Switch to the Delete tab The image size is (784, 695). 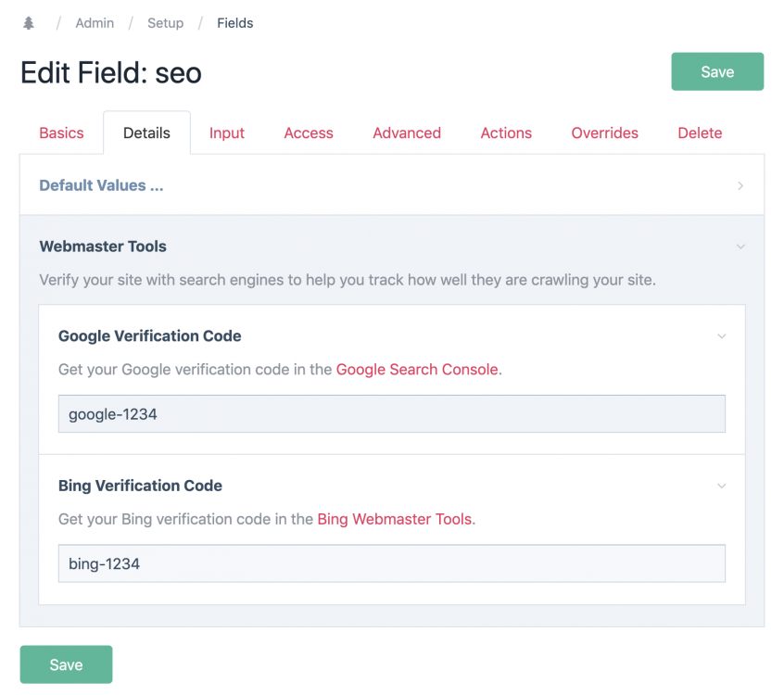[x=700, y=133]
